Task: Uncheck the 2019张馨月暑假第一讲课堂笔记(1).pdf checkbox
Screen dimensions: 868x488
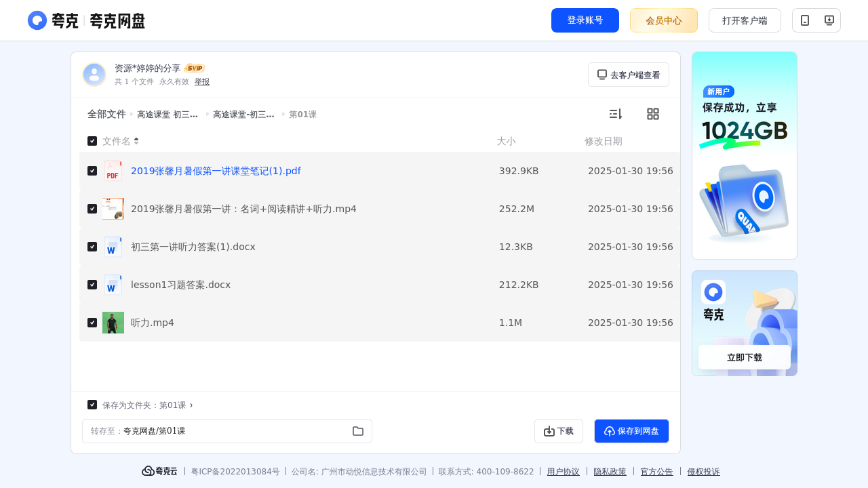Action: (x=92, y=171)
